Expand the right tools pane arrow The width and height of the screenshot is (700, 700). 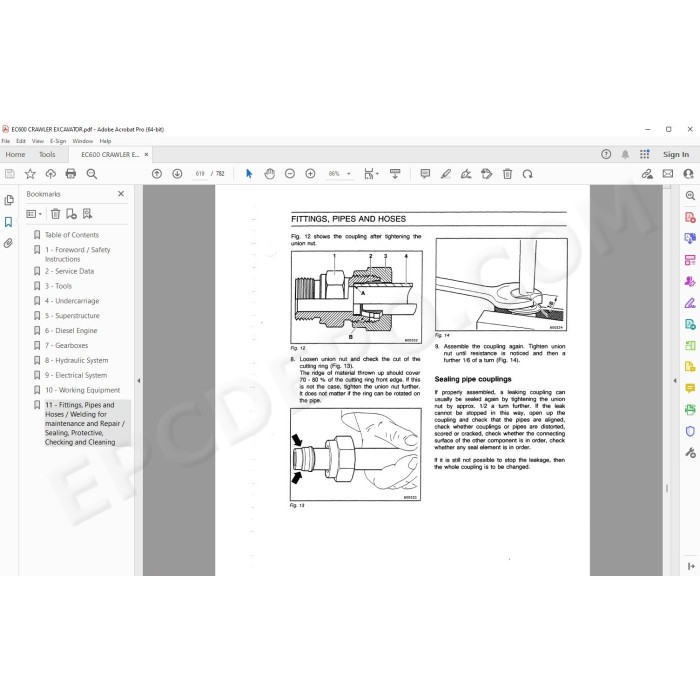pyautogui.click(x=675, y=381)
